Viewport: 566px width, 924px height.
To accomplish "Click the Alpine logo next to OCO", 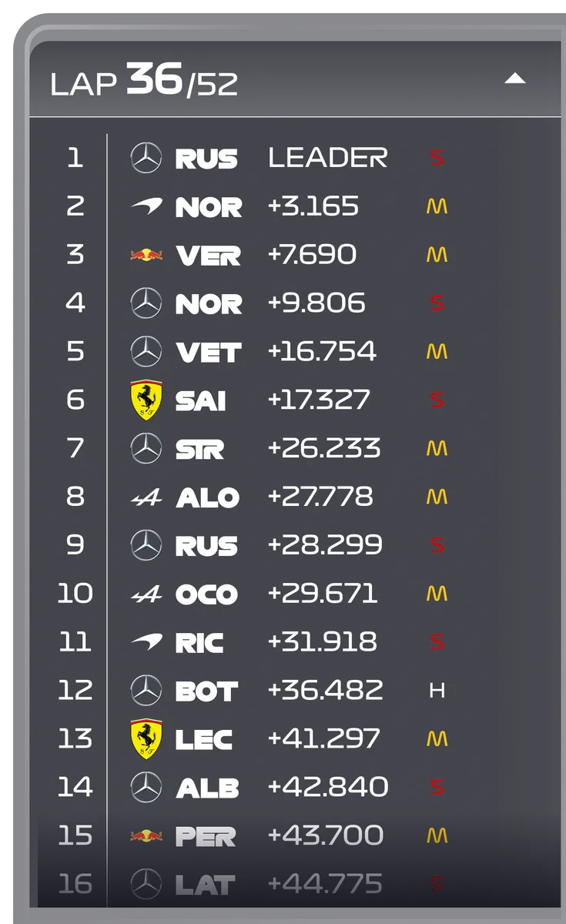I will (x=146, y=594).
